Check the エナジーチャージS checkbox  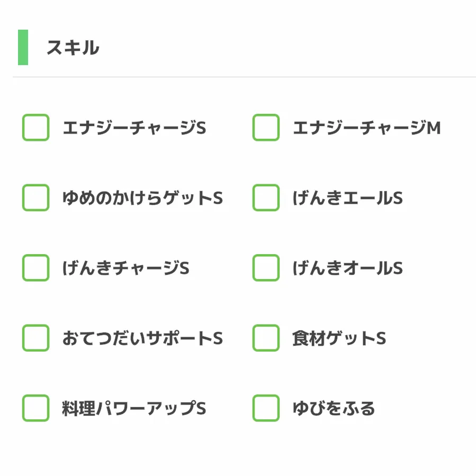36,128
